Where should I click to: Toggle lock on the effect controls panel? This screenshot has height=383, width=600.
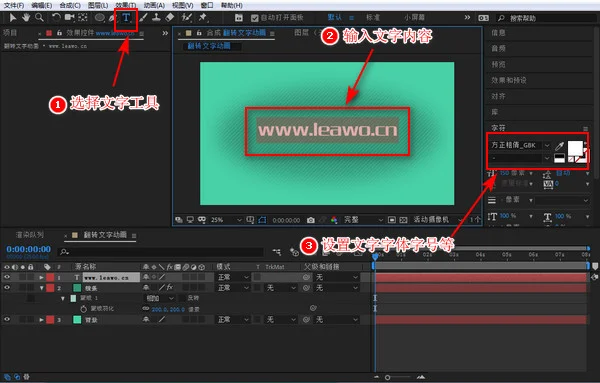pyautogui.click(x=59, y=33)
